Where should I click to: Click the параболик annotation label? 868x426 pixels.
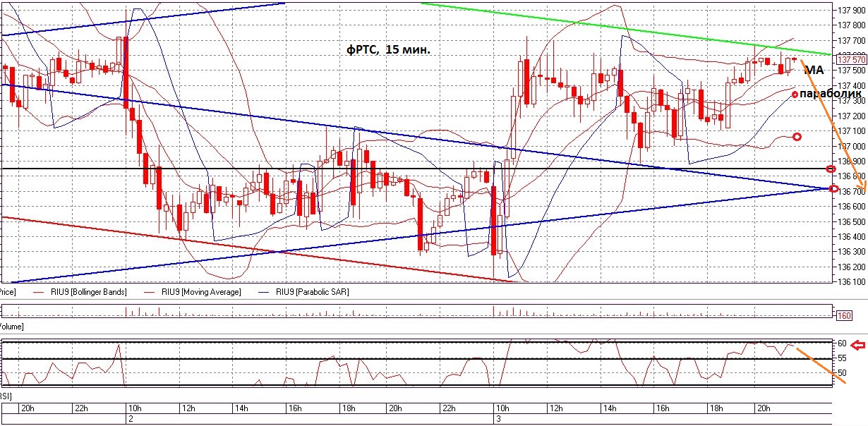[832, 92]
